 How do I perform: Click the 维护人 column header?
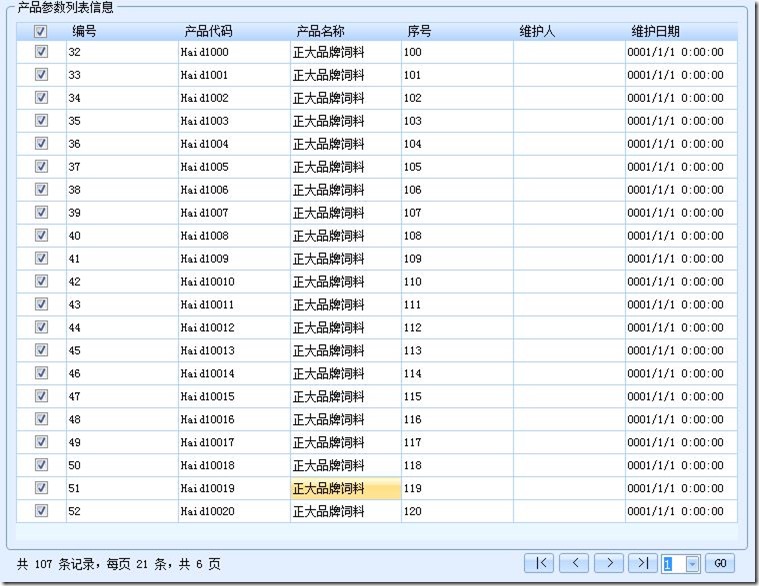[569, 31]
